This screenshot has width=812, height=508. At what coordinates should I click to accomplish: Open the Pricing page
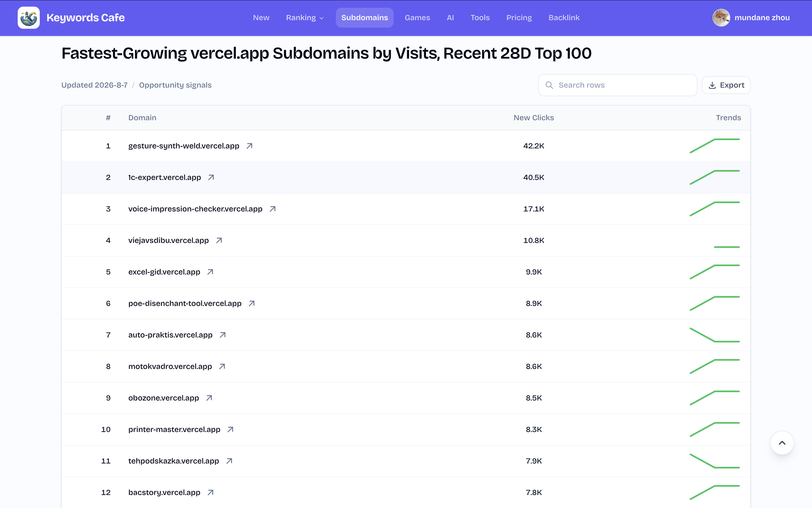pyautogui.click(x=519, y=18)
